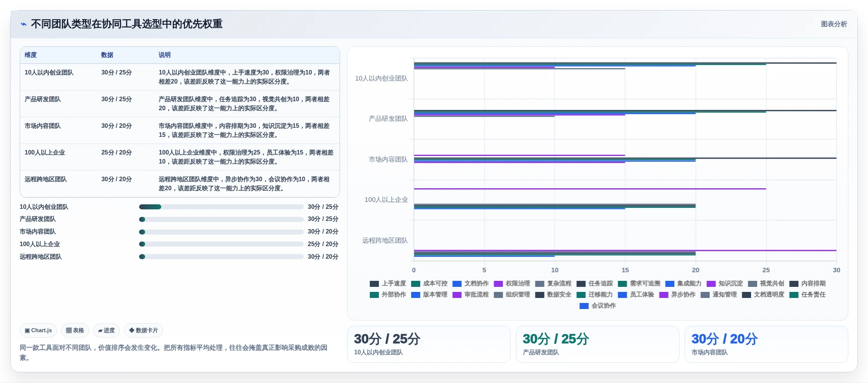Hide the 文档透明度 series in legend

point(763,295)
